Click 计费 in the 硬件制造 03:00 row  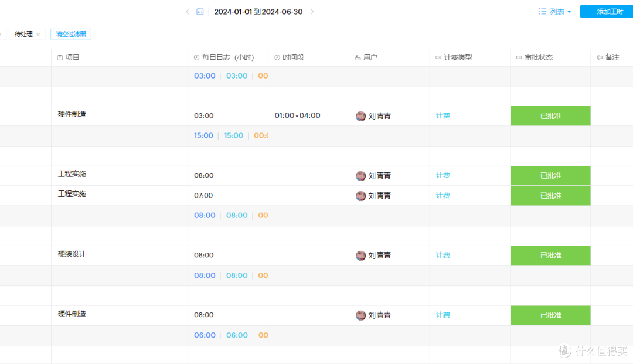click(443, 115)
